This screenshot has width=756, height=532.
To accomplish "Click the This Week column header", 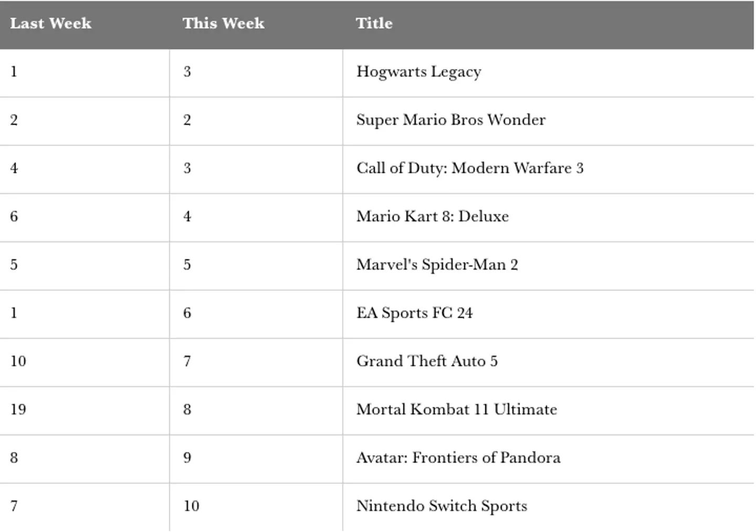I will click(223, 24).
